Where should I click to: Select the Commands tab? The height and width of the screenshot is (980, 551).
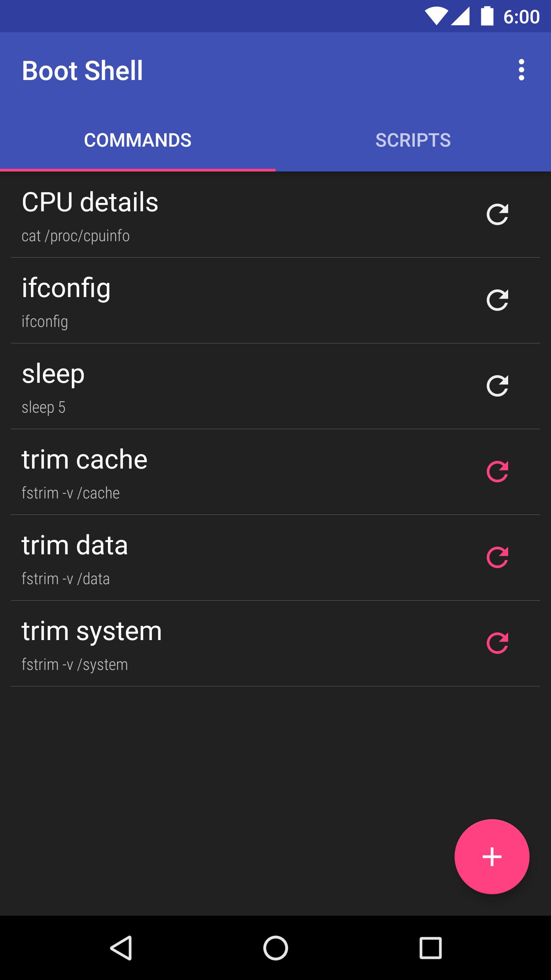pos(138,140)
